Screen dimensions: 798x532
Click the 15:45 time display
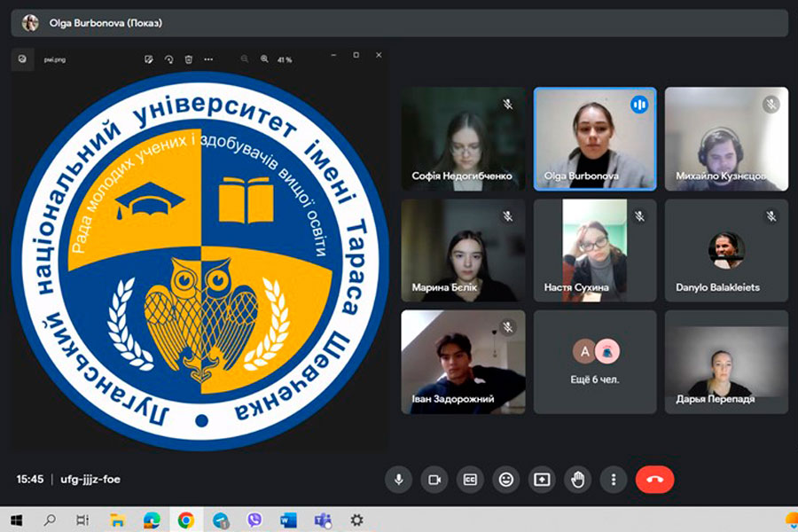click(30, 479)
